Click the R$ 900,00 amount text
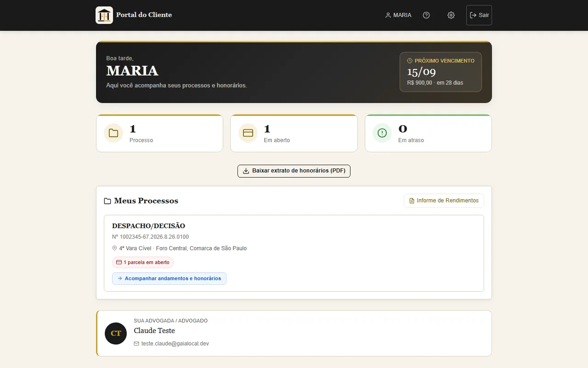Image resolution: width=588 pixels, height=368 pixels. 419,83
